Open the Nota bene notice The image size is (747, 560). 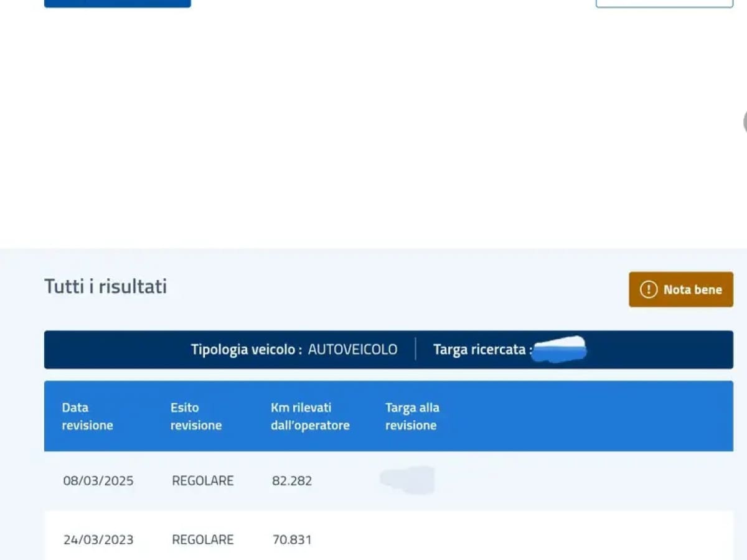680,289
